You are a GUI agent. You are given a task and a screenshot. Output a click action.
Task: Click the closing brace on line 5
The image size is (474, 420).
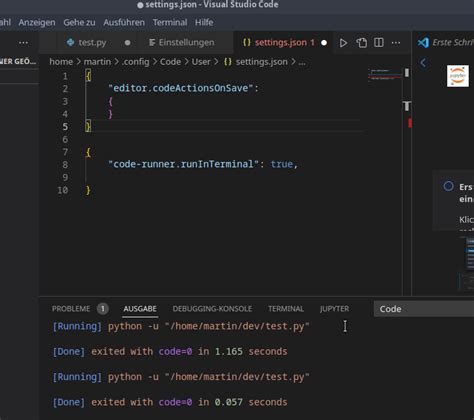click(88, 127)
